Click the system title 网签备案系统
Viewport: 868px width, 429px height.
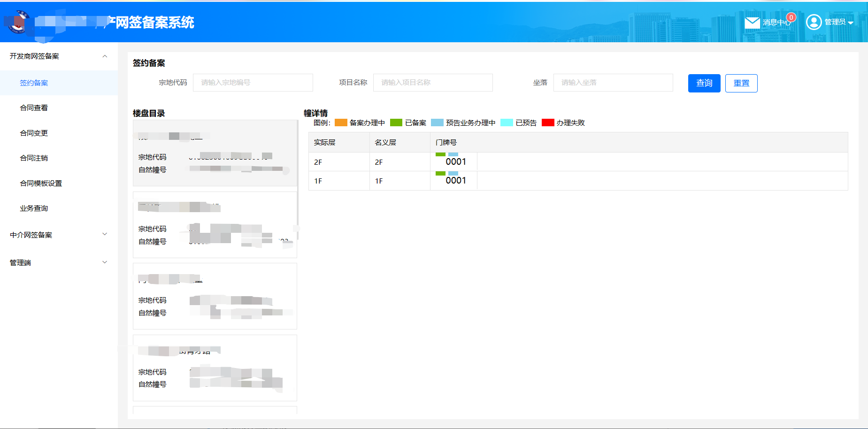tap(155, 23)
